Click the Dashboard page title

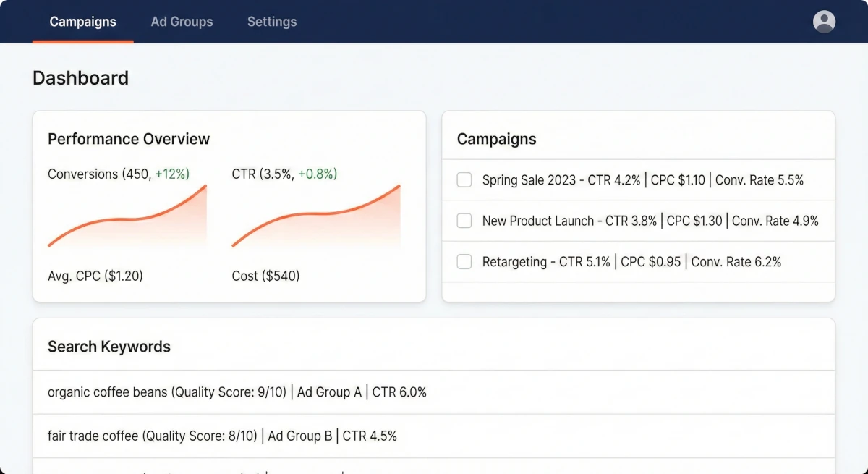[80, 78]
